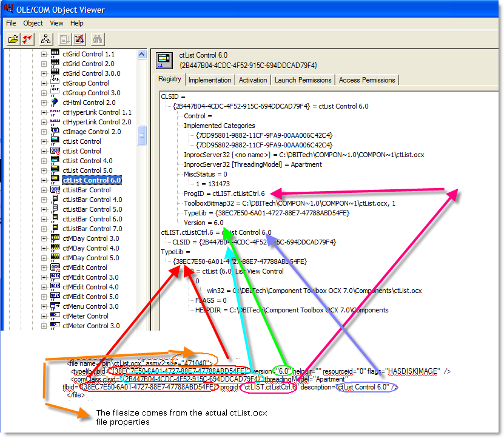Click the binoculars find toolbar icon

pyautogui.click(x=97, y=39)
